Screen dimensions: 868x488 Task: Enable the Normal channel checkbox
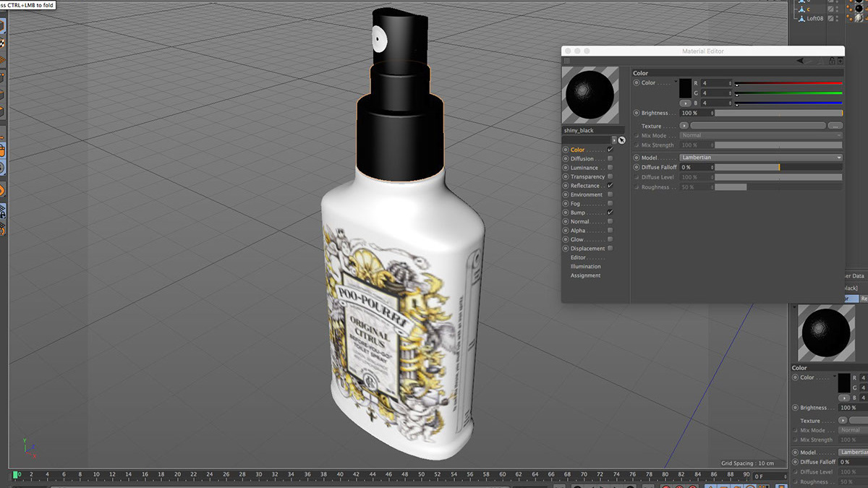[x=610, y=221]
